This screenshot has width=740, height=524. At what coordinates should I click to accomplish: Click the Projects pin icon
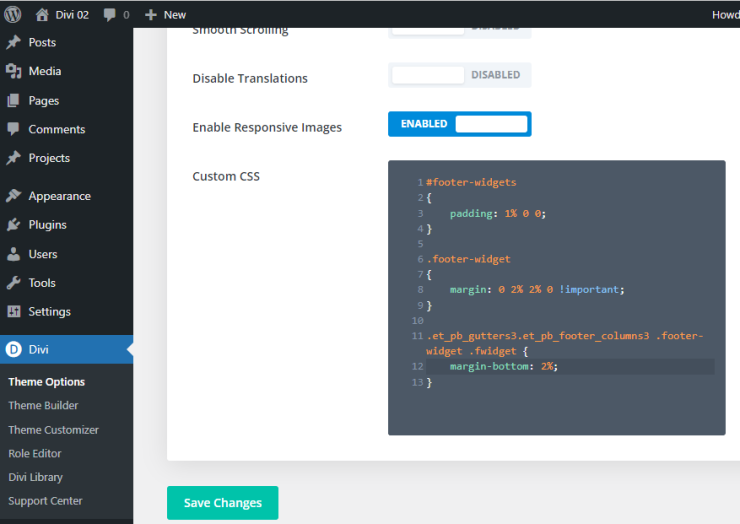point(14,158)
